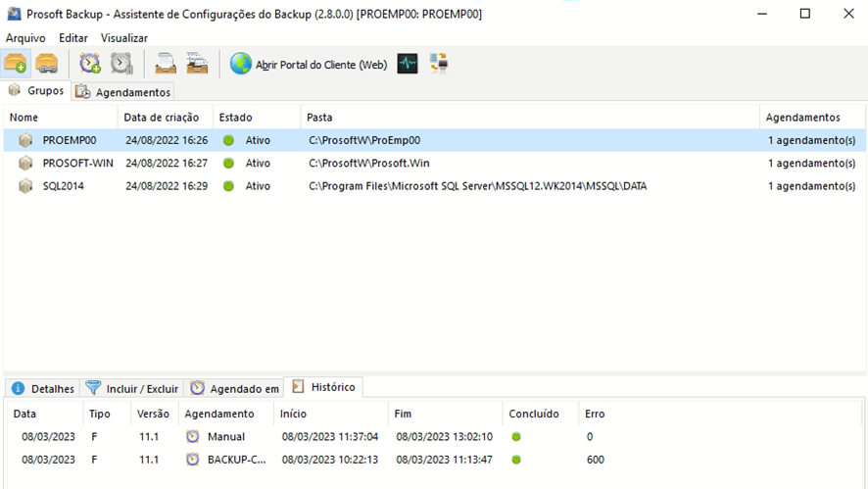Click the gray schedule settings clock icon
Image resolution: width=868 pixels, height=489 pixels.
coord(121,64)
